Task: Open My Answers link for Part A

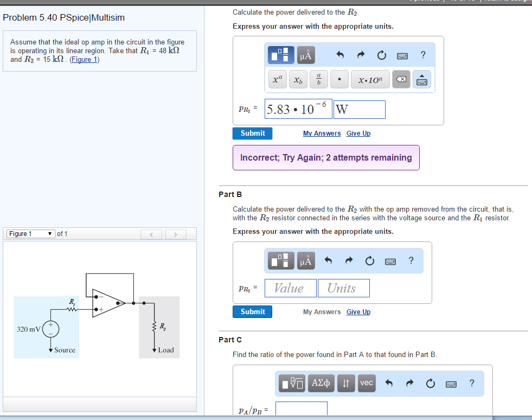Action: [322, 133]
